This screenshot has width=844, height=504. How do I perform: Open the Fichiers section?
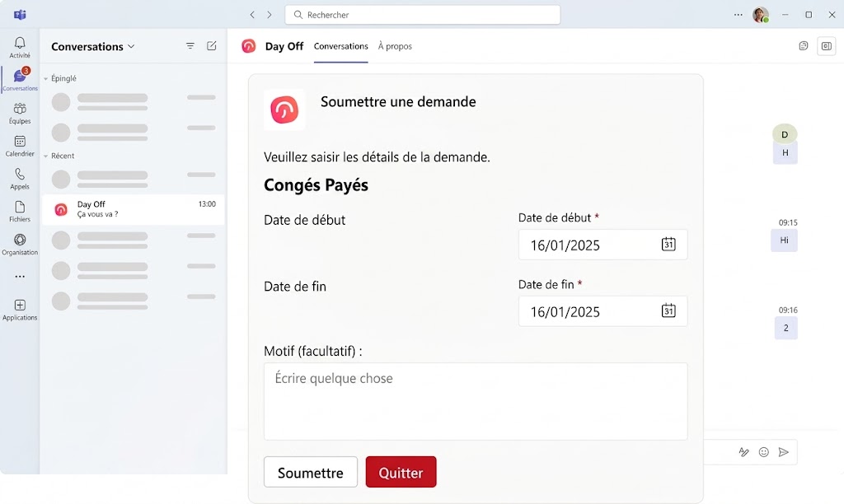(x=20, y=212)
